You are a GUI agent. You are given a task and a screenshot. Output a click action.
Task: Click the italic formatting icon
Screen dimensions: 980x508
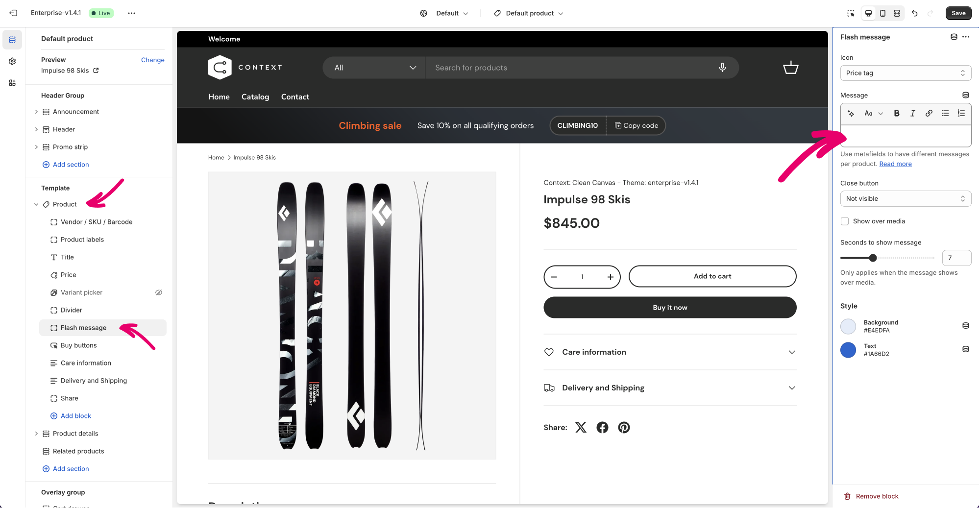pos(912,113)
